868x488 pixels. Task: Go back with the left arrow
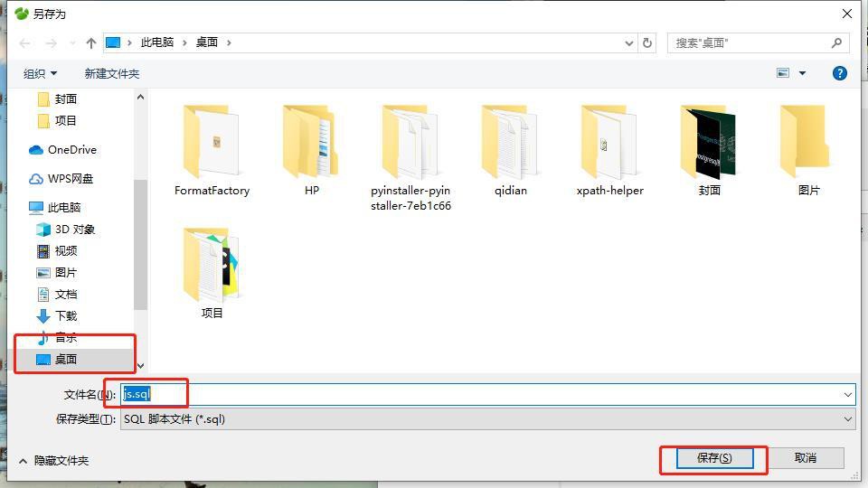[24, 43]
